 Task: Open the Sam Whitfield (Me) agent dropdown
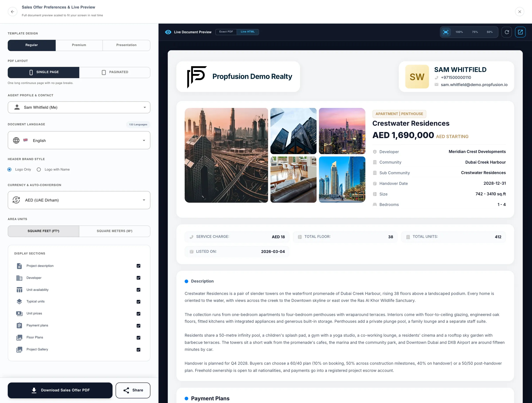79,107
